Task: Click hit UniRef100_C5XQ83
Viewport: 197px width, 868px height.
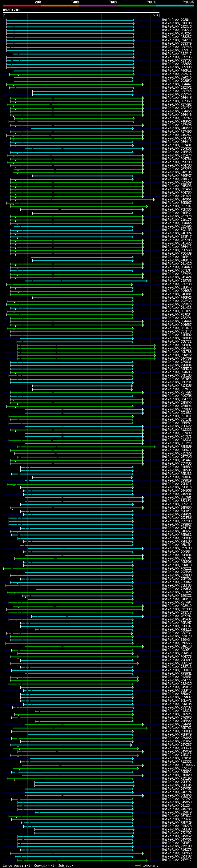Action: pyautogui.click(x=177, y=410)
